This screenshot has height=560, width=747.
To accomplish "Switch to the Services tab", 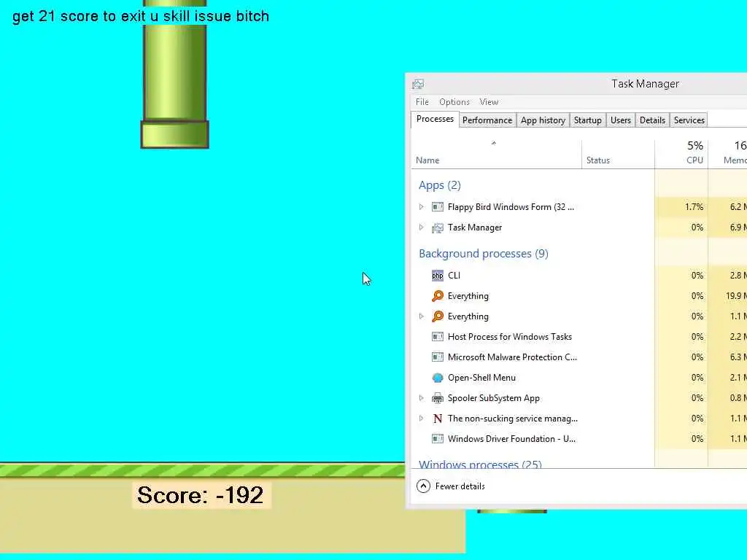I will [x=689, y=120].
